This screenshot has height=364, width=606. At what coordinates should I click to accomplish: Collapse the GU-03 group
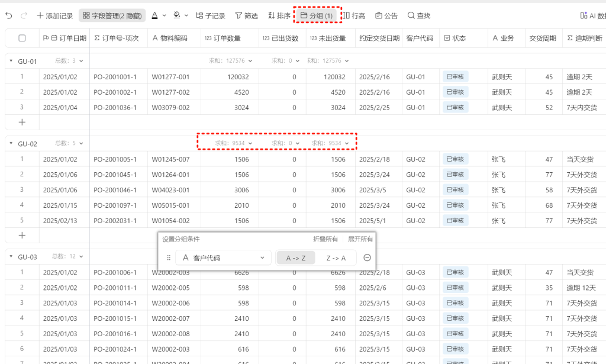pyautogui.click(x=11, y=256)
